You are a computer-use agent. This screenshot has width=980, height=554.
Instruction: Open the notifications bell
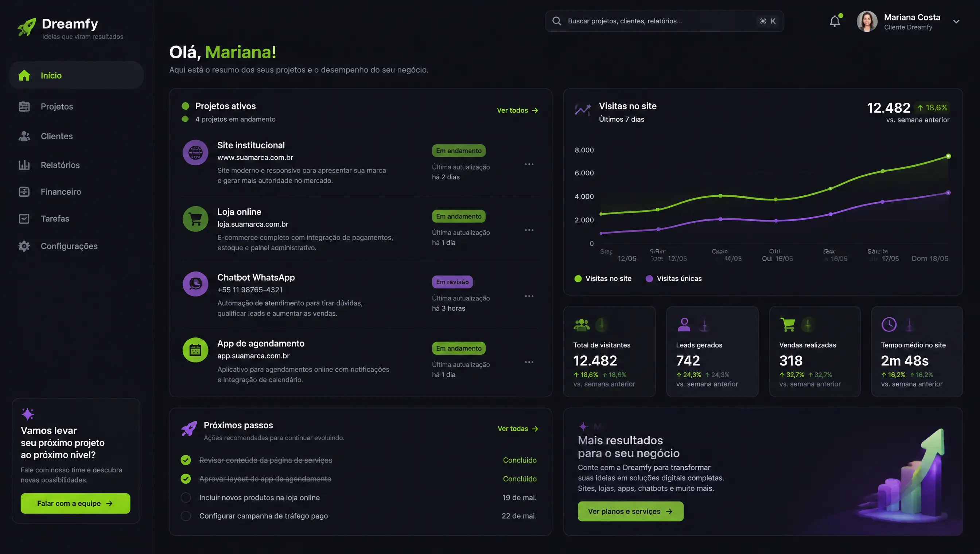[835, 21]
